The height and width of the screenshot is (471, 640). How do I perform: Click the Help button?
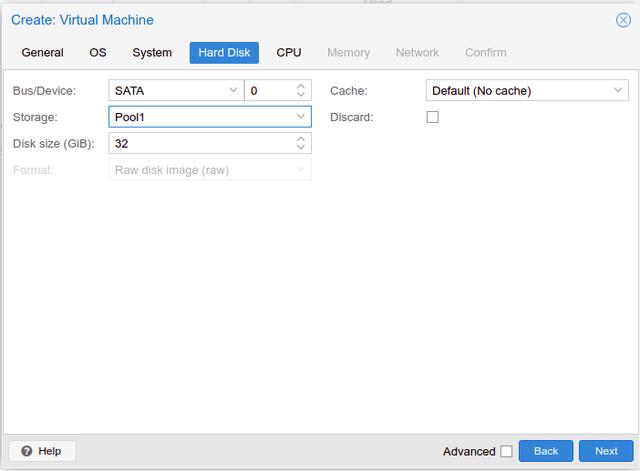pyautogui.click(x=42, y=451)
